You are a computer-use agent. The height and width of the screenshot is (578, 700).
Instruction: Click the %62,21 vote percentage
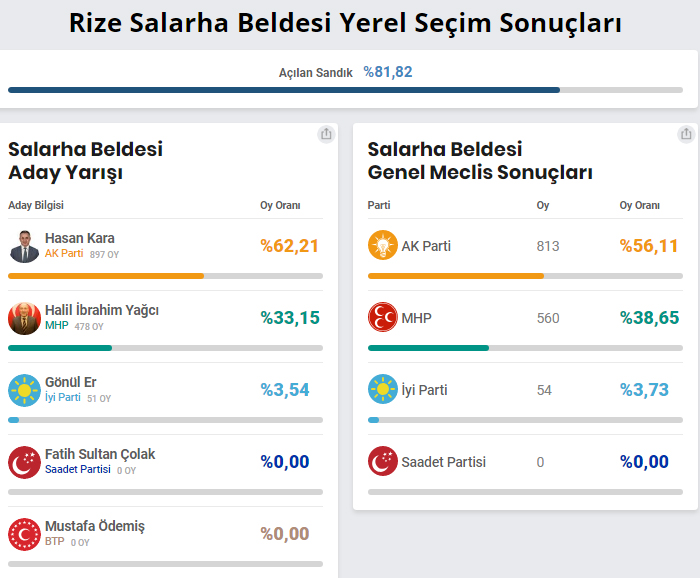(289, 246)
